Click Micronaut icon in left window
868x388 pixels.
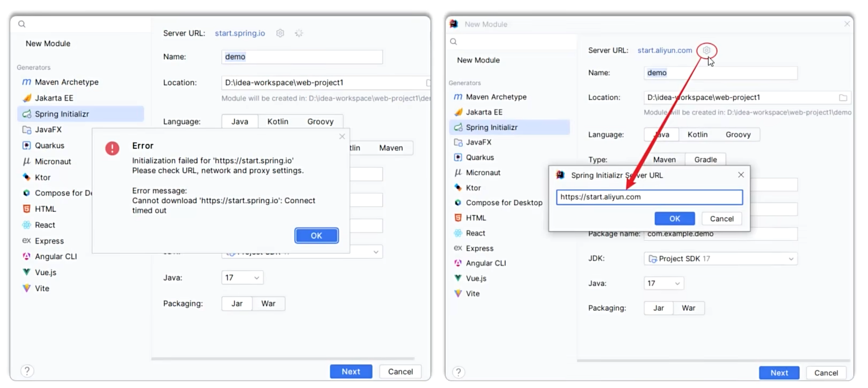(x=26, y=161)
